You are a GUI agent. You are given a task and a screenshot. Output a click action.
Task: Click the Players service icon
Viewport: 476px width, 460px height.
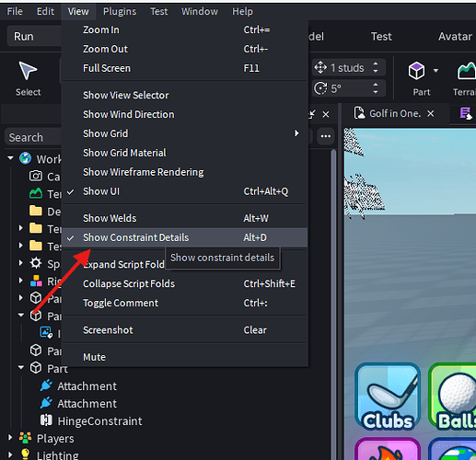click(25, 438)
